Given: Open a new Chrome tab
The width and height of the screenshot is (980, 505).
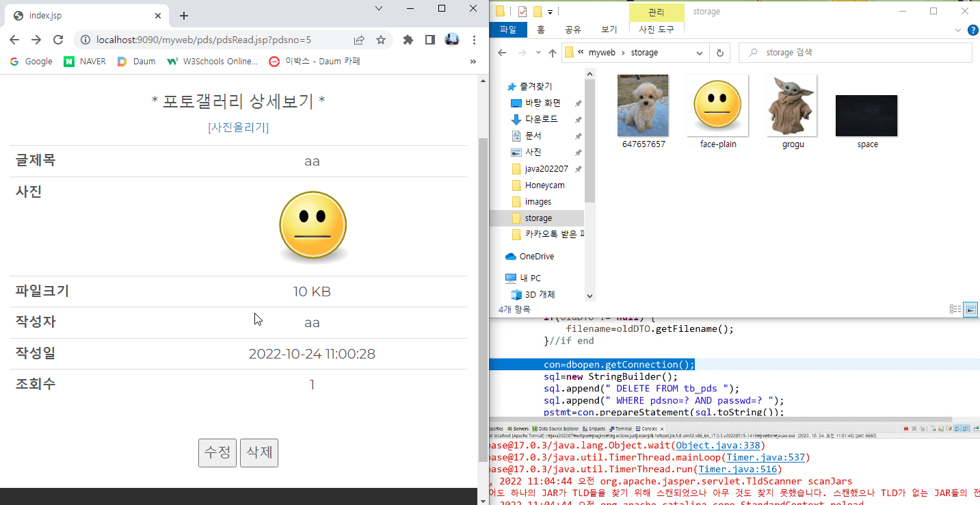Looking at the screenshot, I should point(183,16).
